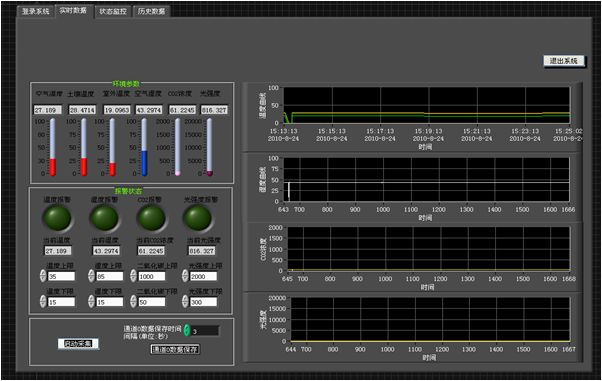
Task: Click the green save-interval stepper knob
Action: click(x=187, y=330)
